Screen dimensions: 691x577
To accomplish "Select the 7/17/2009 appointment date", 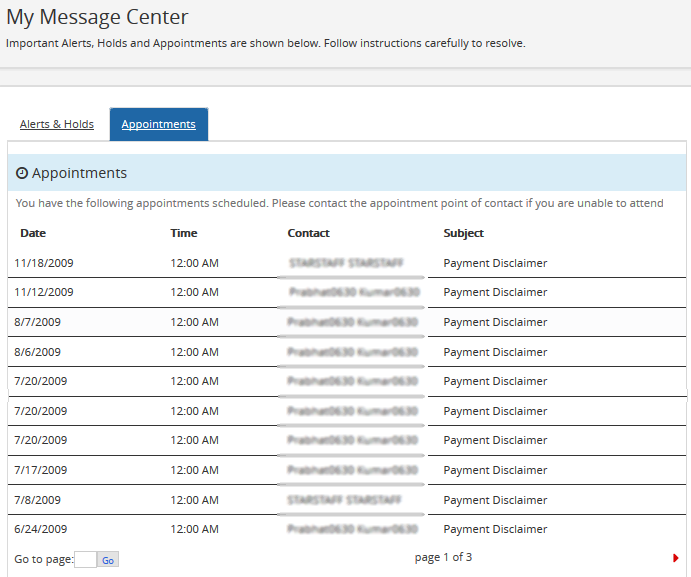I will click(41, 470).
